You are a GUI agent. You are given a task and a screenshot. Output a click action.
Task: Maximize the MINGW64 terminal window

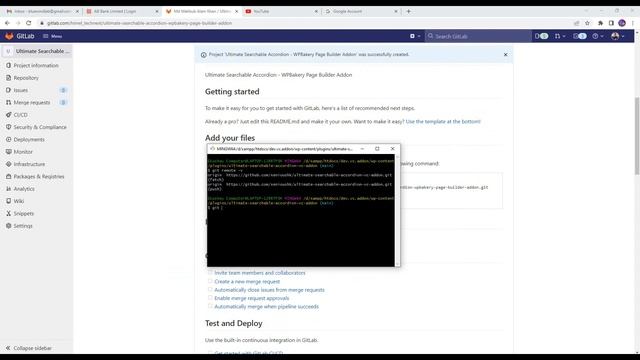pyautogui.click(x=377, y=149)
